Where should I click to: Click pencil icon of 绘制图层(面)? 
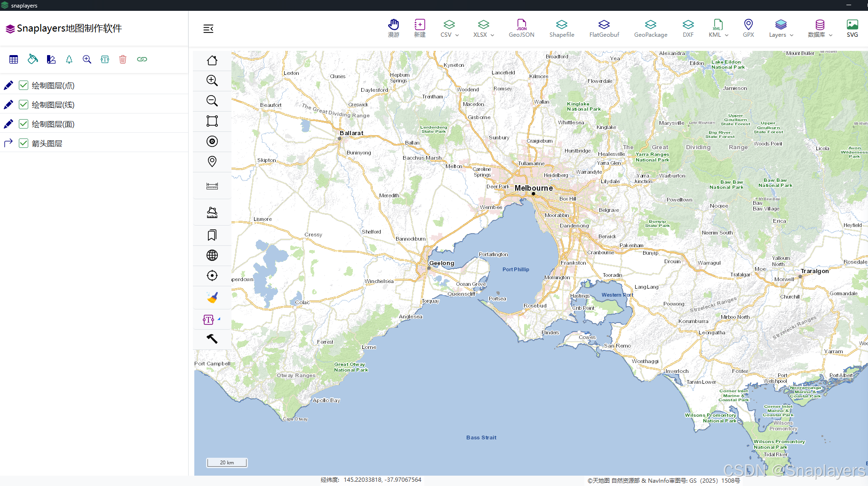[8, 124]
